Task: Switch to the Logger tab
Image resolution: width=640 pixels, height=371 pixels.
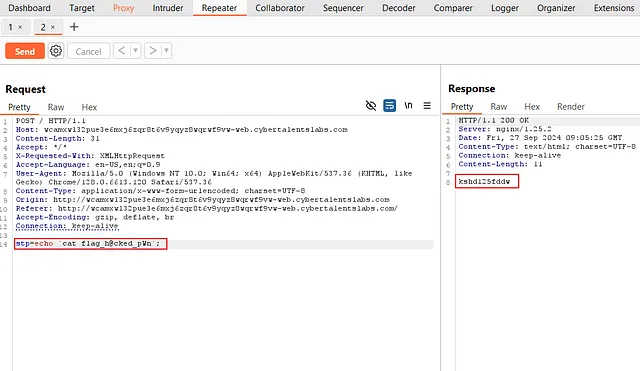Action: click(x=505, y=8)
